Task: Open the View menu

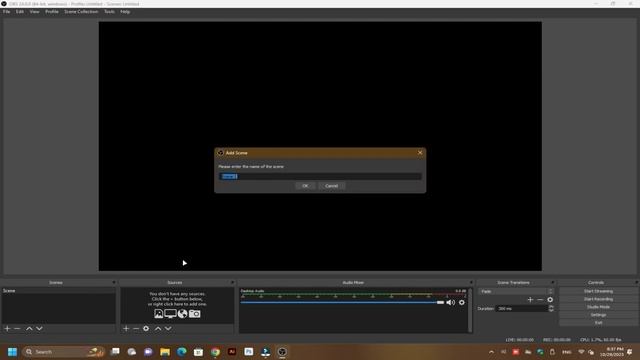Action: click(x=34, y=12)
